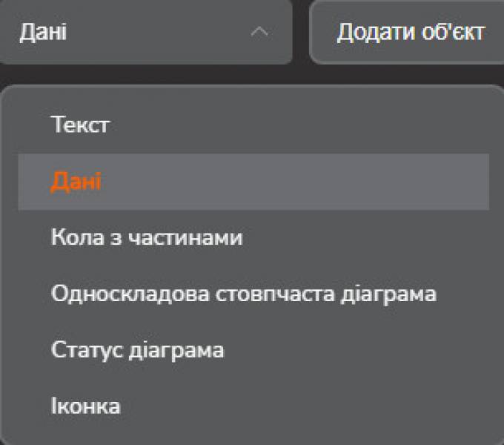Pick the last list option, Іконка
Image resolution: width=504 pixels, height=445 pixels.
click(85, 406)
